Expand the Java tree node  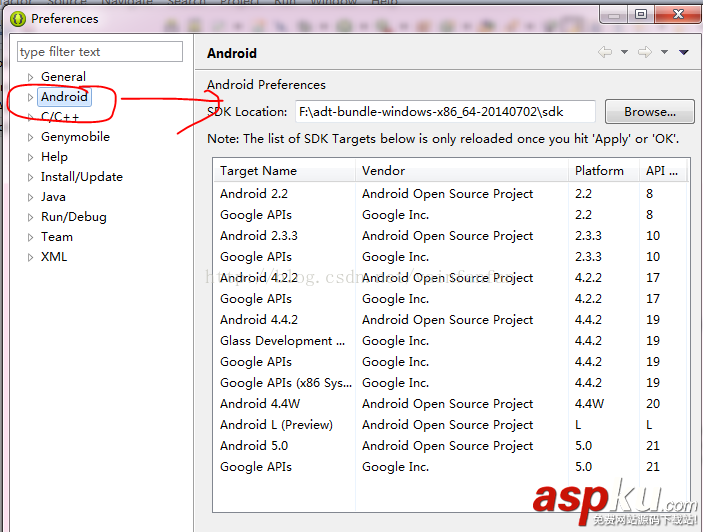point(30,197)
